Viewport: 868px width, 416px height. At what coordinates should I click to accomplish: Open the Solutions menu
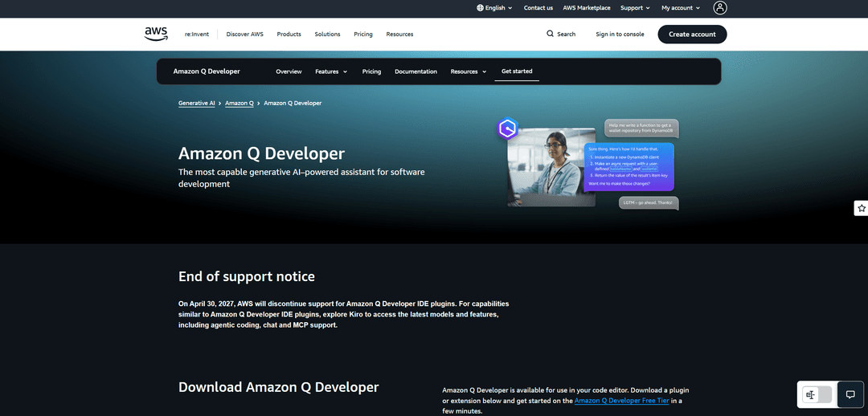point(327,35)
